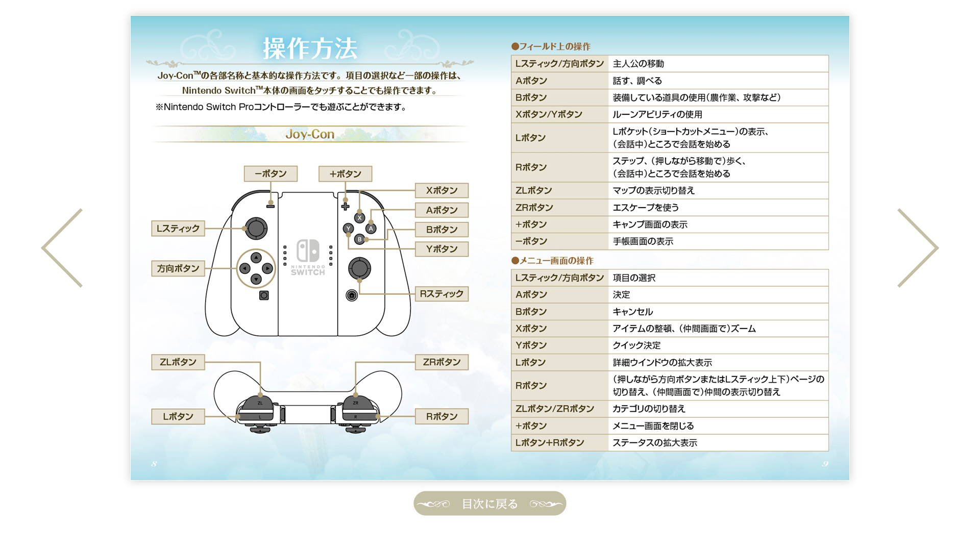The height and width of the screenshot is (551, 980).
Task: Click the 詳細ウインドウの拡大表示 cell
Action: (x=718, y=362)
